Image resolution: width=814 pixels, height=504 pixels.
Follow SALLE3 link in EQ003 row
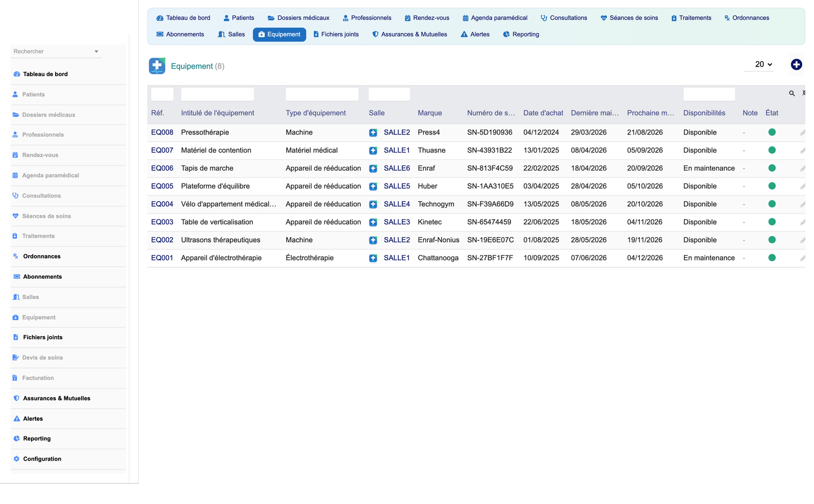coord(397,222)
